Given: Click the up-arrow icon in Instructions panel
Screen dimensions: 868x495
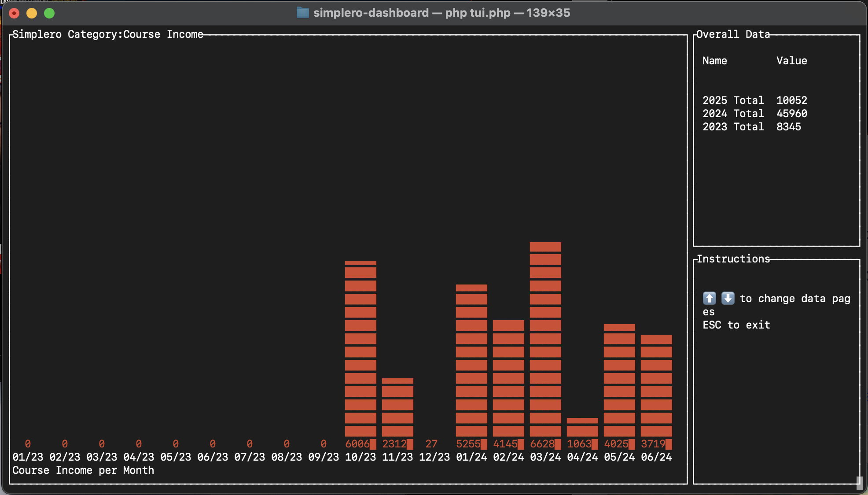Looking at the screenshot, I should point(709,298).
